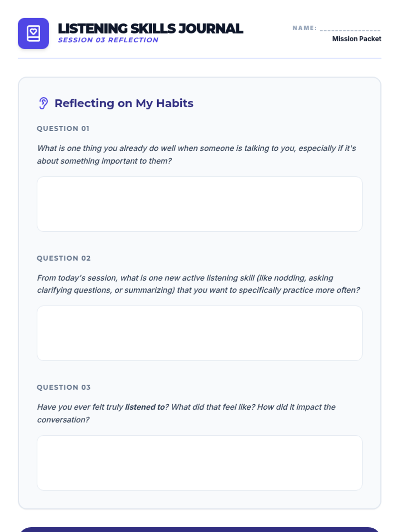Click the journal heart logo icon

[33, 34]
